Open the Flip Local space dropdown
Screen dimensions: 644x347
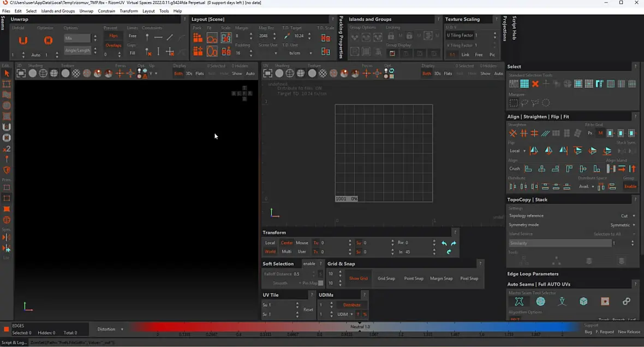517,151
